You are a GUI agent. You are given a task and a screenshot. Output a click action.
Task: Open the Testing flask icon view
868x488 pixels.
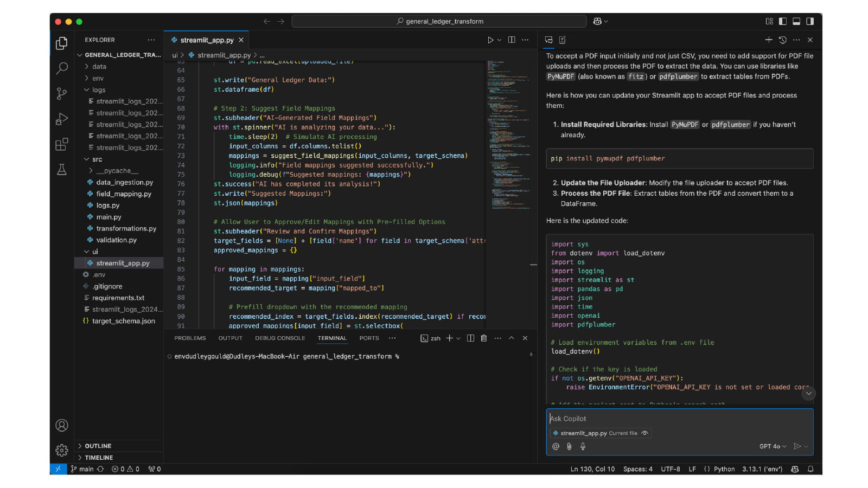pos(62,170)
